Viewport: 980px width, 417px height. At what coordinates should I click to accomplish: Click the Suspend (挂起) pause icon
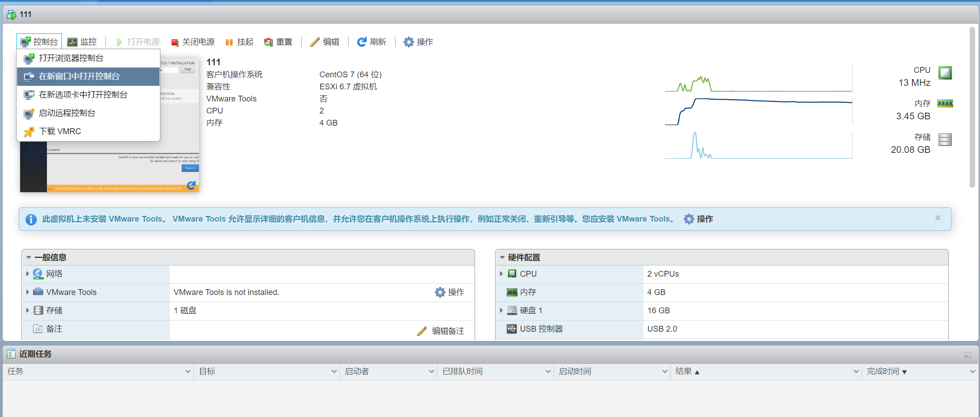click(x=229, y=42)
